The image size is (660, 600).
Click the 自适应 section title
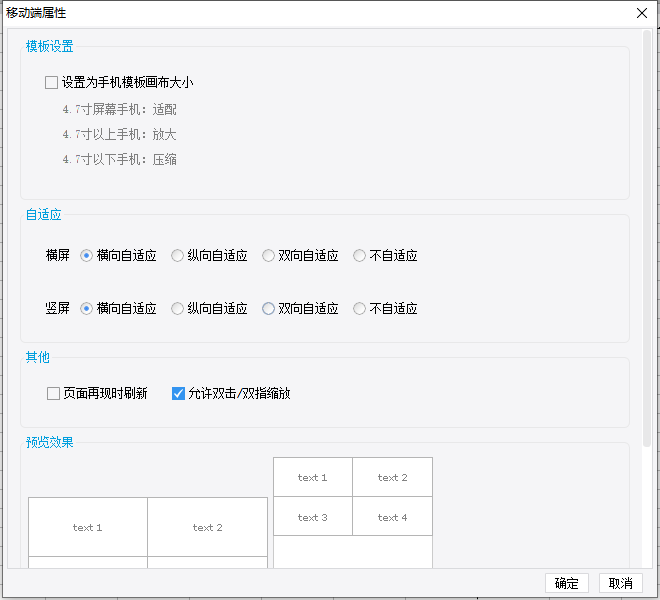(43, 214)
